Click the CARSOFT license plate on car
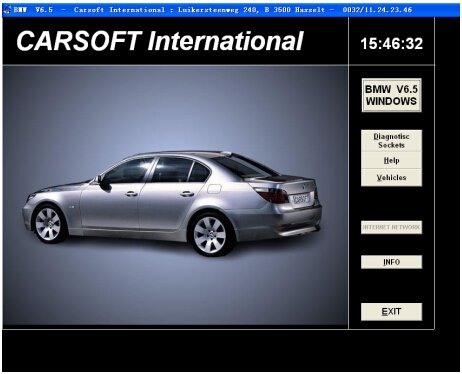This screenshot has height=374, width=462. 301,199
